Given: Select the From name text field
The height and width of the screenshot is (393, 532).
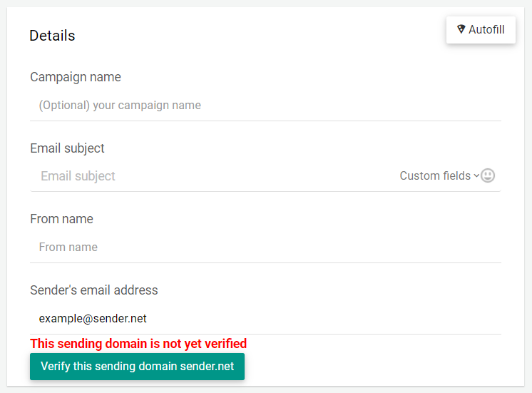Looking at the screenshot, I should (x=265, y=247).
